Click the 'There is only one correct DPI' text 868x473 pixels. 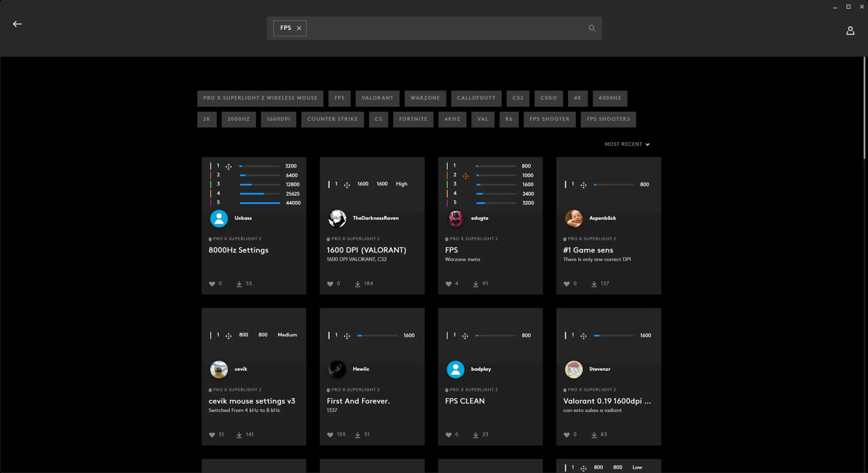(x=597, y=259)
